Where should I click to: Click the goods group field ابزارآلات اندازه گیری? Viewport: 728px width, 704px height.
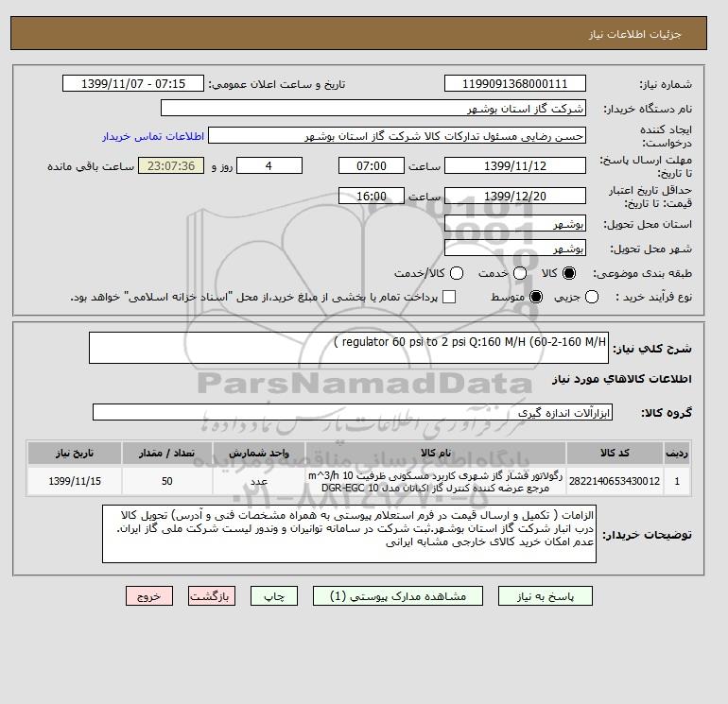353,412
